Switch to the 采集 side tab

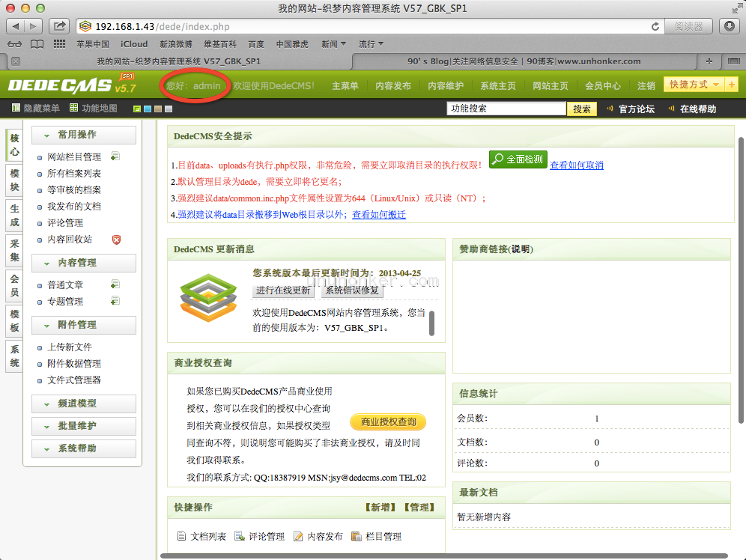coord(14,251)
